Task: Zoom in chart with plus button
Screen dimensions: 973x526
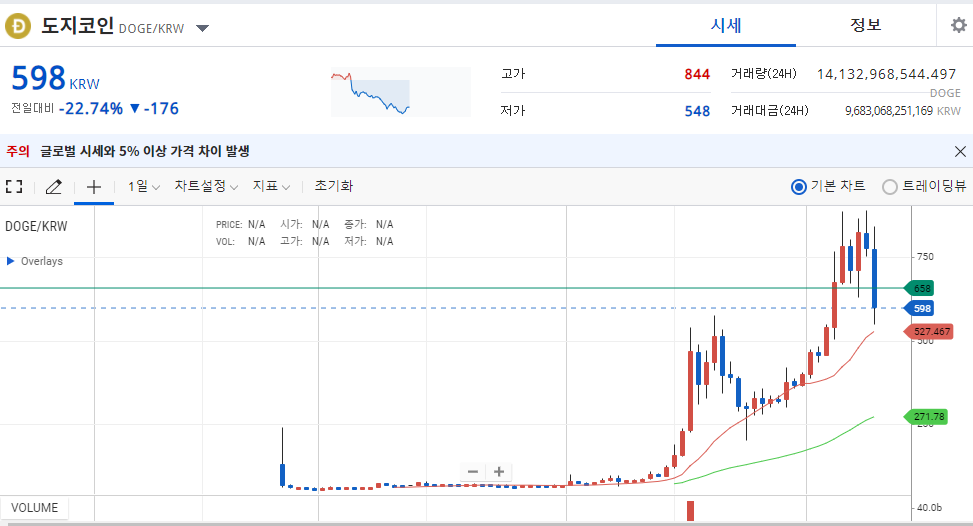Action: point(498,472)
